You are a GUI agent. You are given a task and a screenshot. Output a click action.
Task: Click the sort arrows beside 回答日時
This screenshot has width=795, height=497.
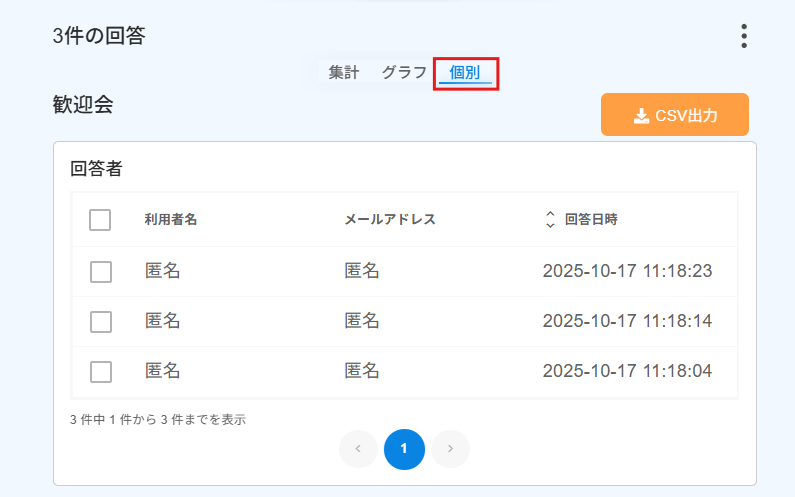[550, 219]
